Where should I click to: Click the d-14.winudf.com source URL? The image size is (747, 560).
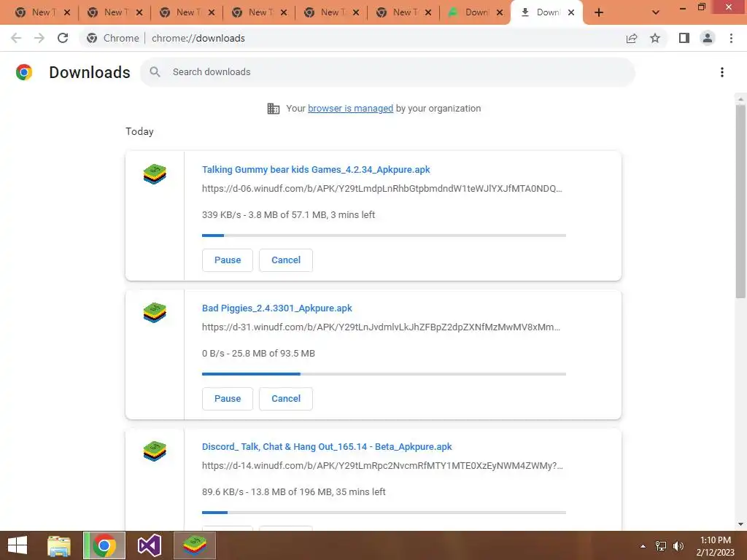382,466
